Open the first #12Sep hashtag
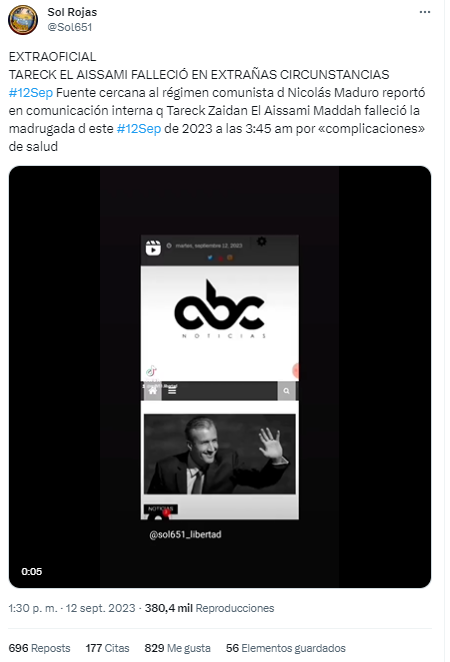450x662 pixels. pos(31,92)
